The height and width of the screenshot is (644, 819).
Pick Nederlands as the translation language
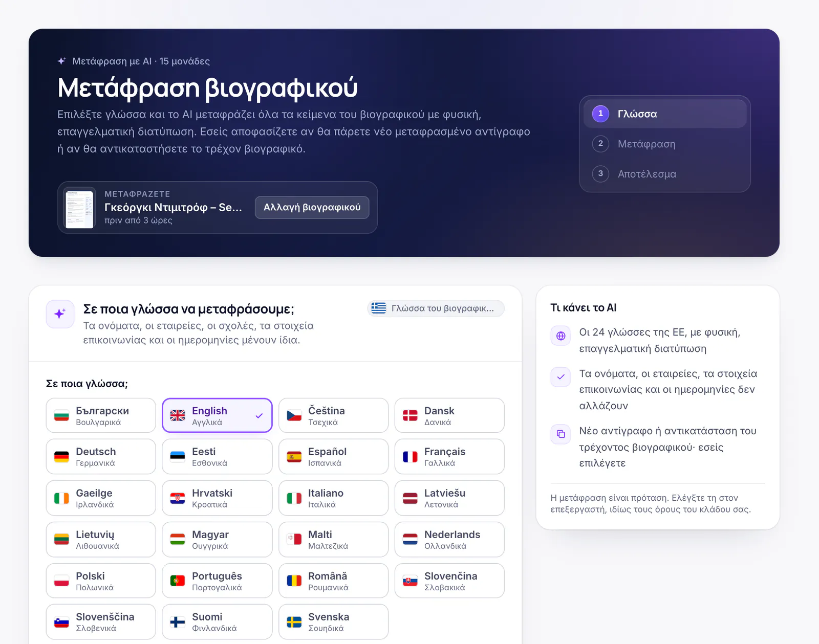pos(449,539)
